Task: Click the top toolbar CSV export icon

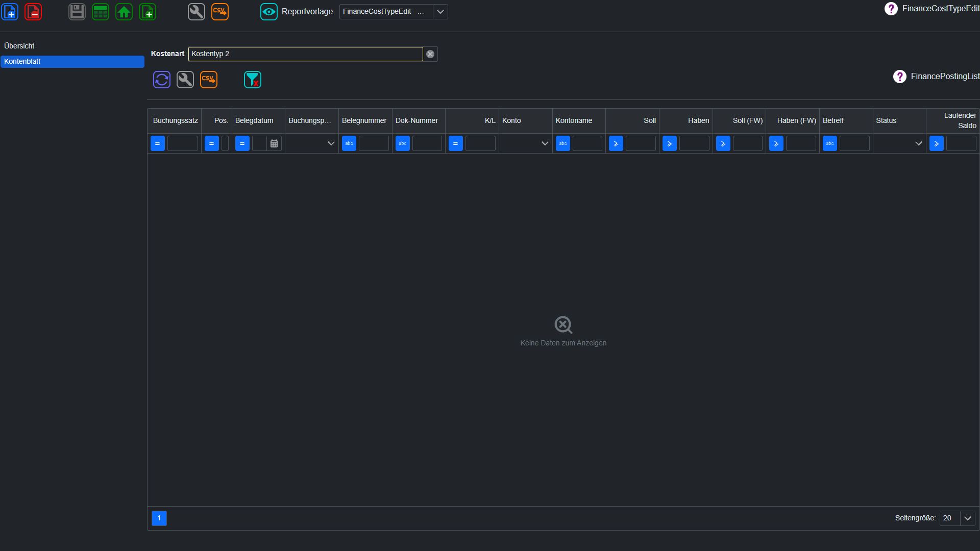Action: [x=220, y=12]
